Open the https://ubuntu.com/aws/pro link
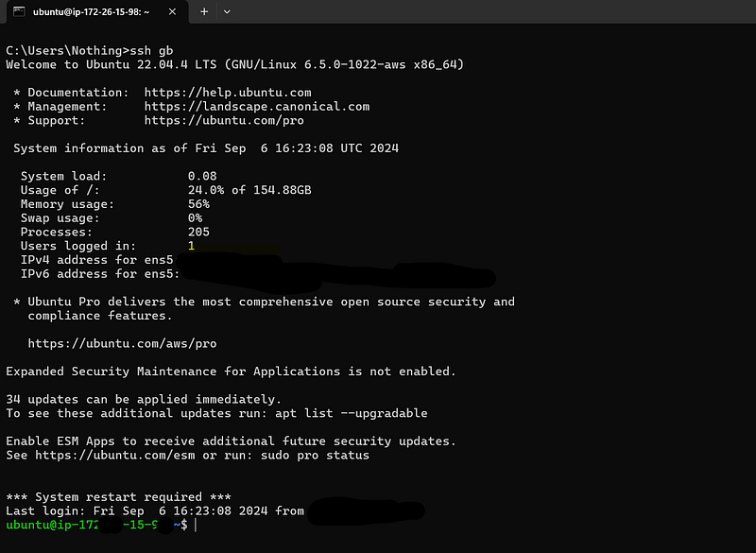 tap(122, 343)
